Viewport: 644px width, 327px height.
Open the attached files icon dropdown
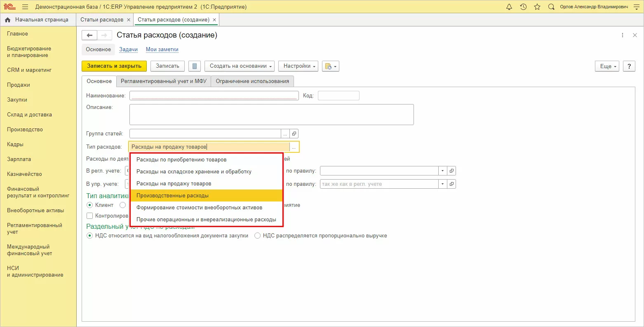click(x=331, y=66)
